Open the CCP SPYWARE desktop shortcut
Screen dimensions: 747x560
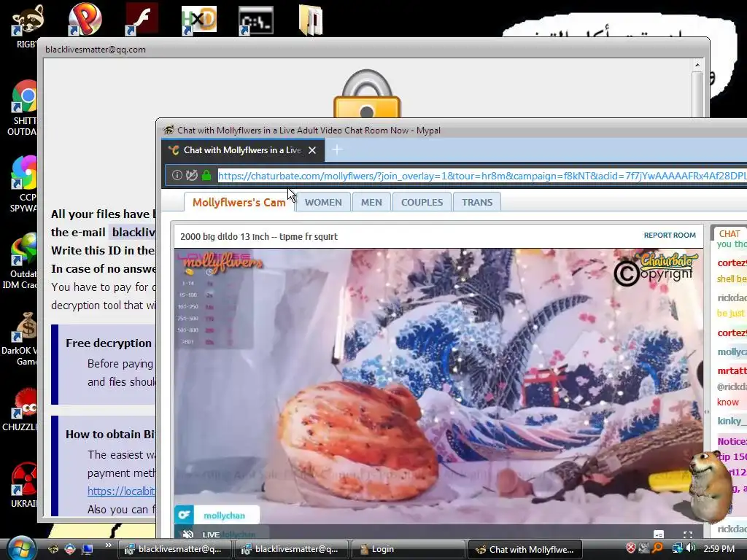coord(24,173)
